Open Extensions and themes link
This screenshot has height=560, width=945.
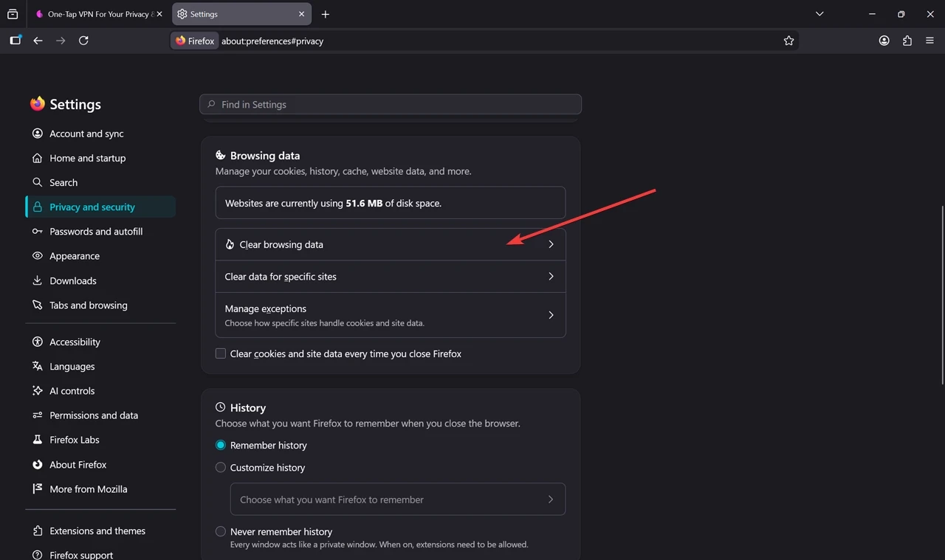(x=100, y=530)
